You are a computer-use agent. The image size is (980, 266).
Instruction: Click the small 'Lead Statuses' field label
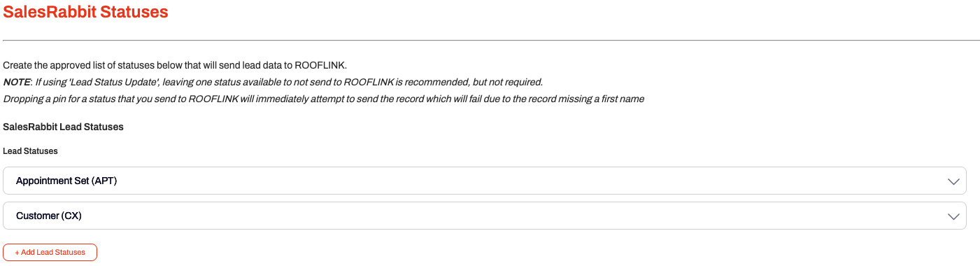click(x=30, y=151)
